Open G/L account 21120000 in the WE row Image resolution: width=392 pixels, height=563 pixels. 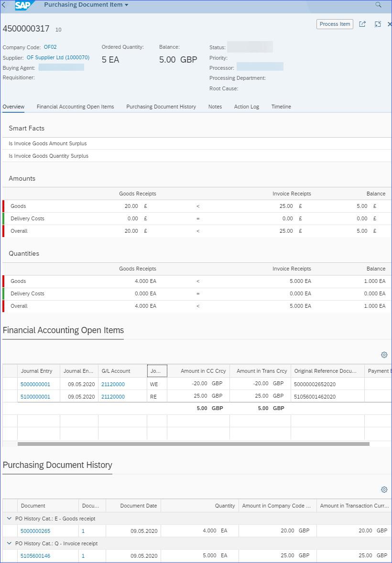point(113,384)
